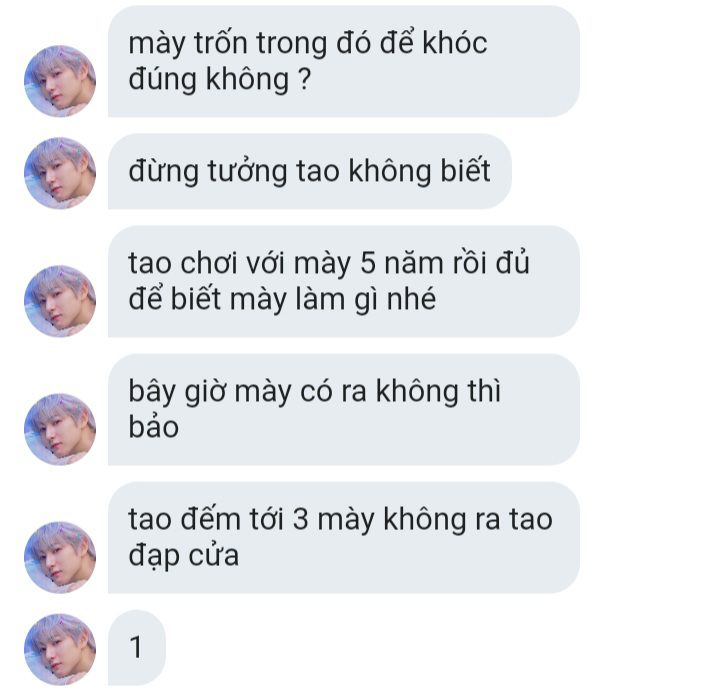Tap the "bây giờ mày có ra không" bubble
720x696 pixels.
point(343,410)
